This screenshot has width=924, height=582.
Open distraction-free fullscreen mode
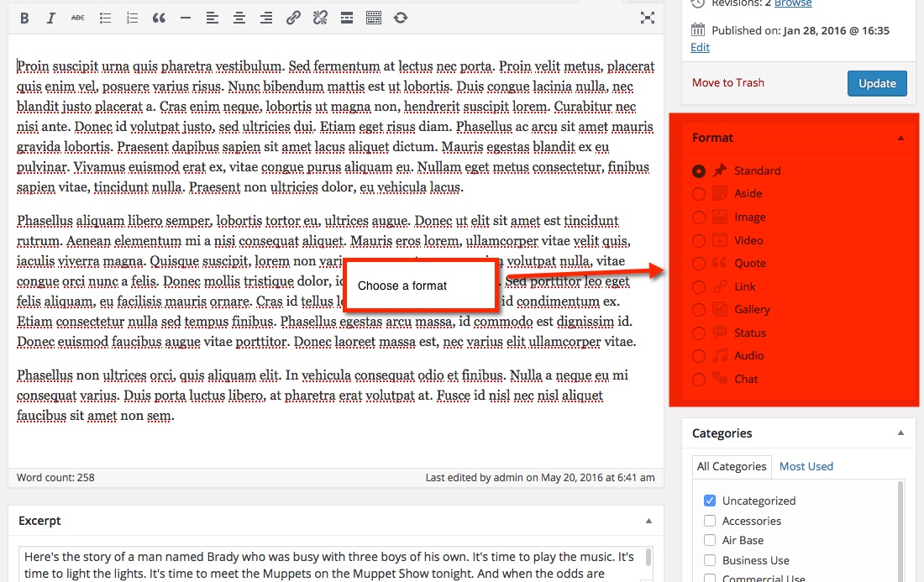(x=648, y=18)
